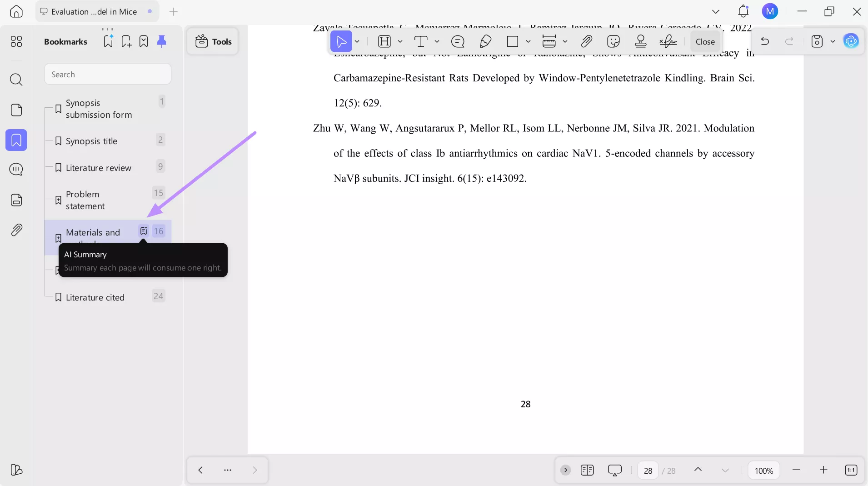Viewport: 868px width, 486px height.
Task: Open the Comments panel in the sidebar
Action: click(16, 170)
